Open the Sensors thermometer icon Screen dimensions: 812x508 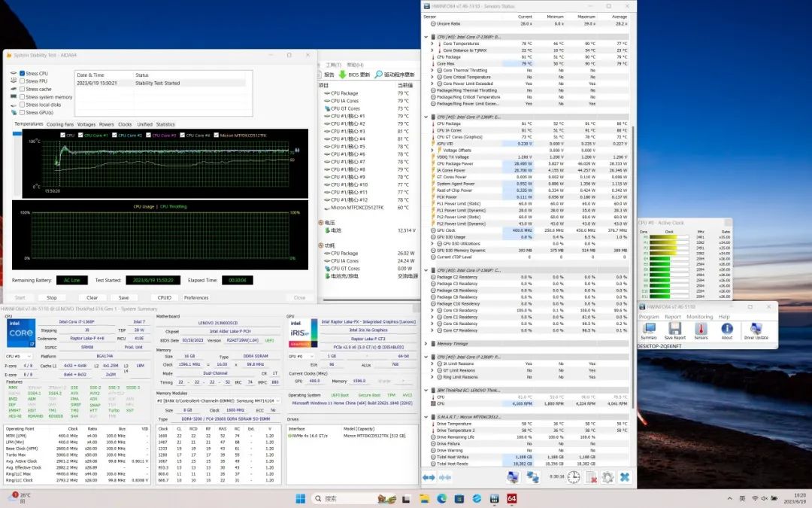point(701,330)
